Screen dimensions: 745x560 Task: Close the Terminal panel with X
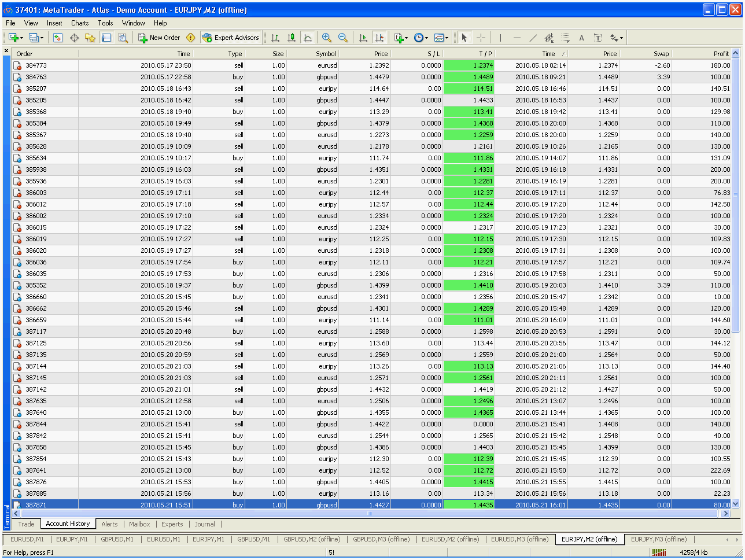coord(6,51)
